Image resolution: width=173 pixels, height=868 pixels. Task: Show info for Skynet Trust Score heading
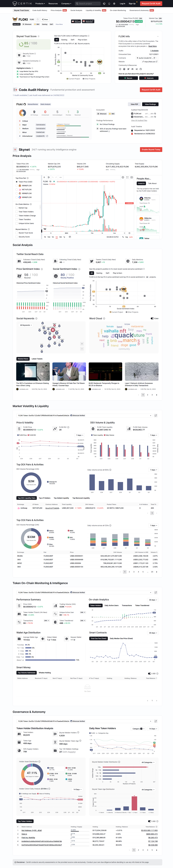(38, 36)
